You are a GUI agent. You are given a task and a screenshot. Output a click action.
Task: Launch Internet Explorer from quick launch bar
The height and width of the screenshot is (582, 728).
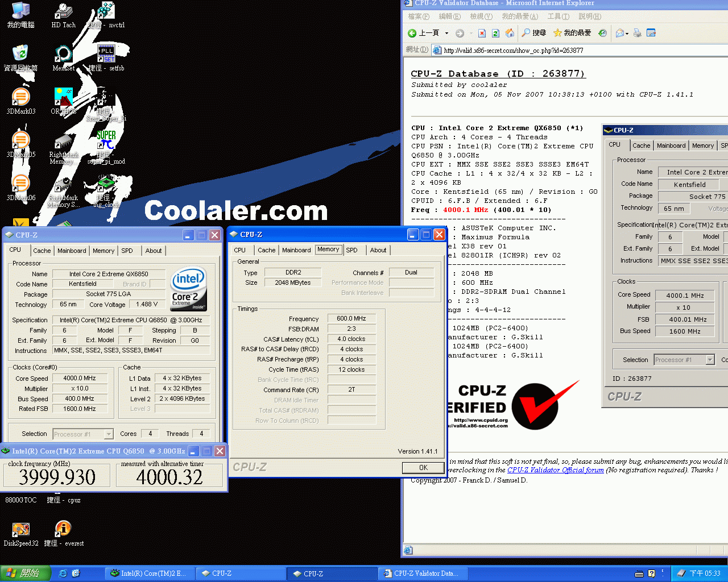pos(63,573)
